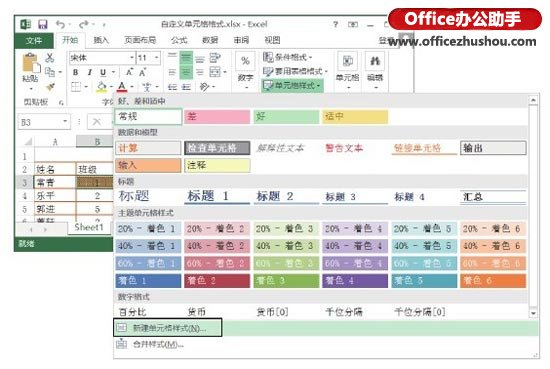Open the File tab
This screenshot has width=550, height=369.
tap(34, 40)
